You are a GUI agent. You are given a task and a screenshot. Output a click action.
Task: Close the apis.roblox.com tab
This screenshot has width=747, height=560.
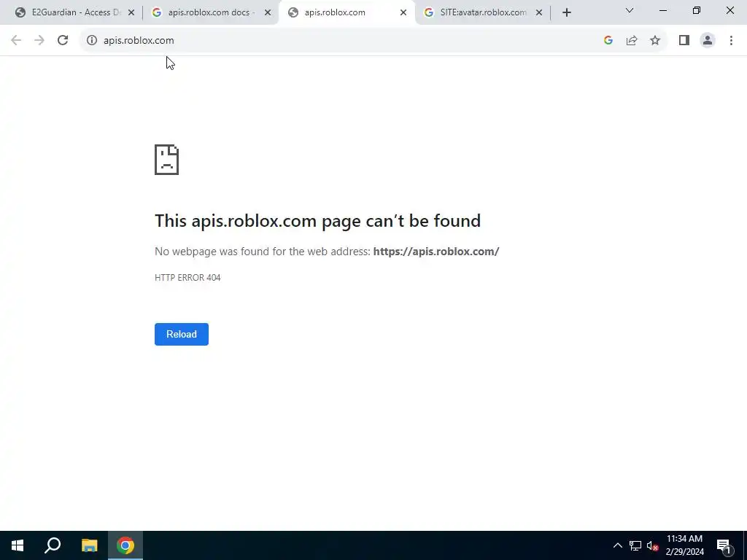tap(403, 13)
